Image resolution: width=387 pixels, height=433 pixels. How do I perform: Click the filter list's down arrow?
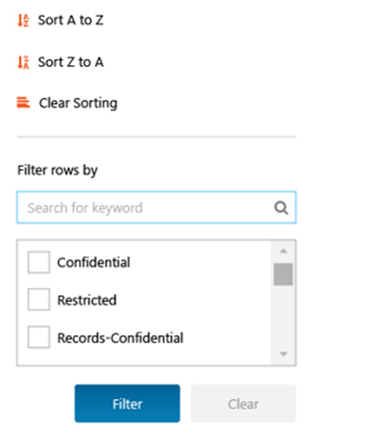click(283, 354)
